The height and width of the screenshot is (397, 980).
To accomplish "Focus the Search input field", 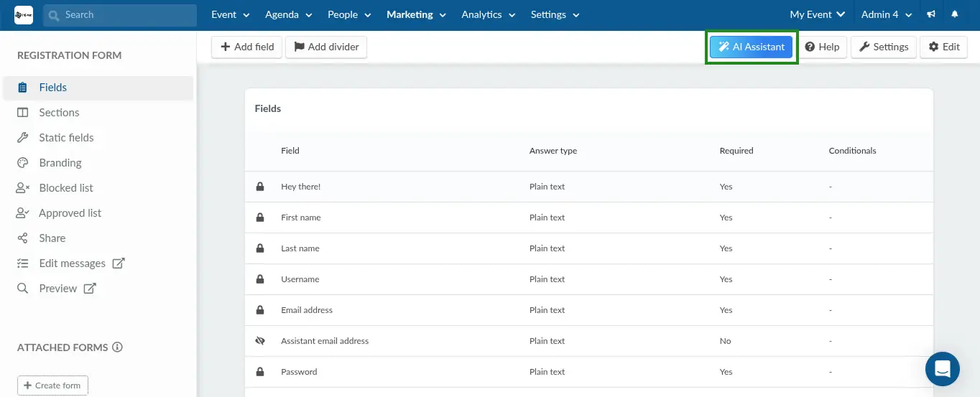I will coord(120,15).
